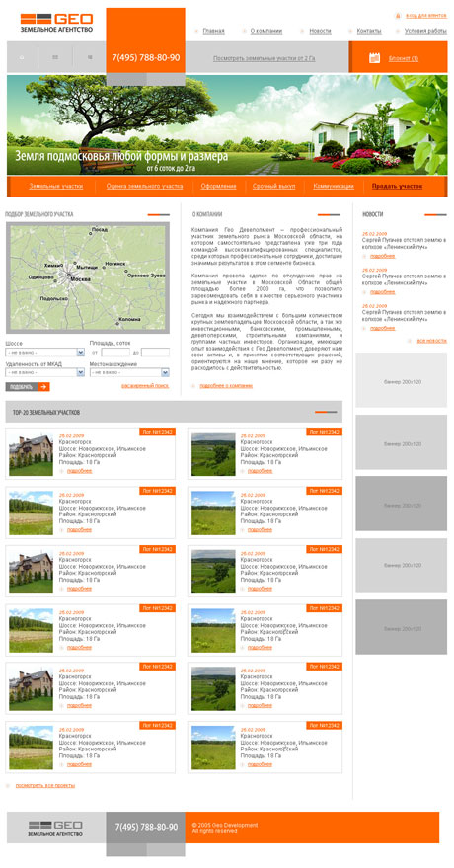Click the '© 2005 Geo Development' footer text
This screenshot has width=454, height=868.
(x=225, y=825)
